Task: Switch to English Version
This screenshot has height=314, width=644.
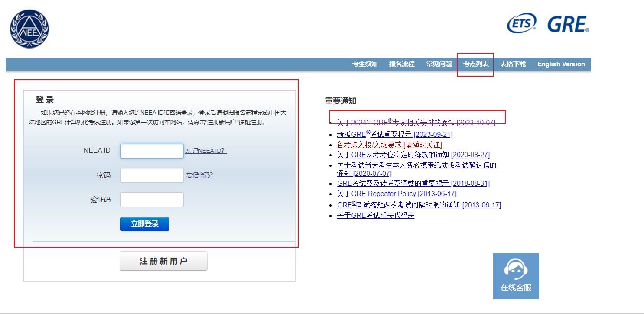Action: pyautogui.click(x=561, y=64)
